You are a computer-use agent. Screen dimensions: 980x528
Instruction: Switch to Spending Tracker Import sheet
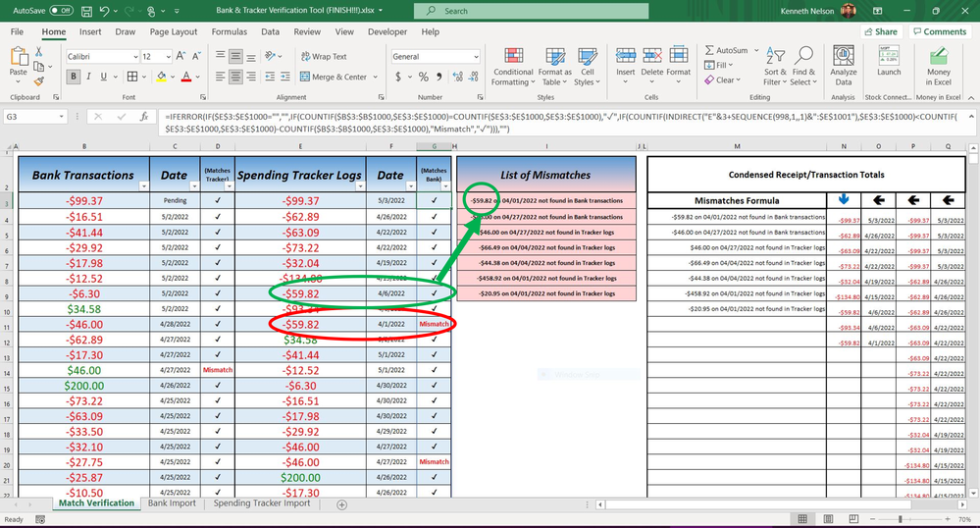(262, 503)
